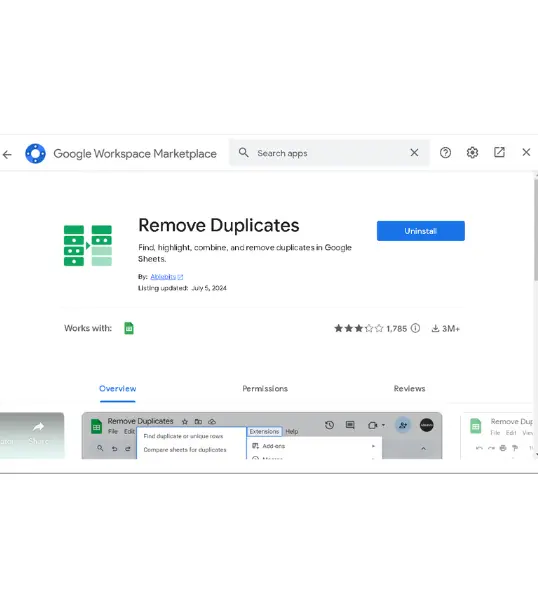Open the left video preview with Share arrow
538x600 pixels.
(x=32, y=436)
